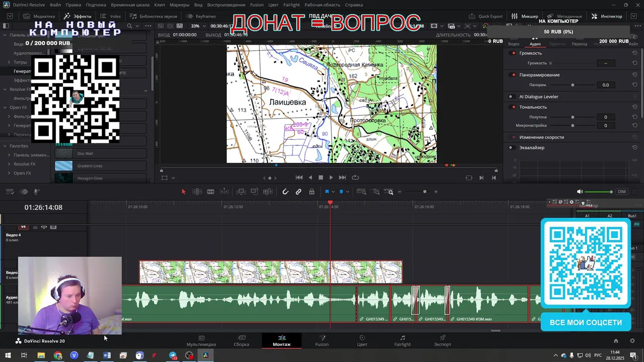Open the Keyframes panel
The height and width of the screenshot is (362, 644).
[x=201, y=16]
